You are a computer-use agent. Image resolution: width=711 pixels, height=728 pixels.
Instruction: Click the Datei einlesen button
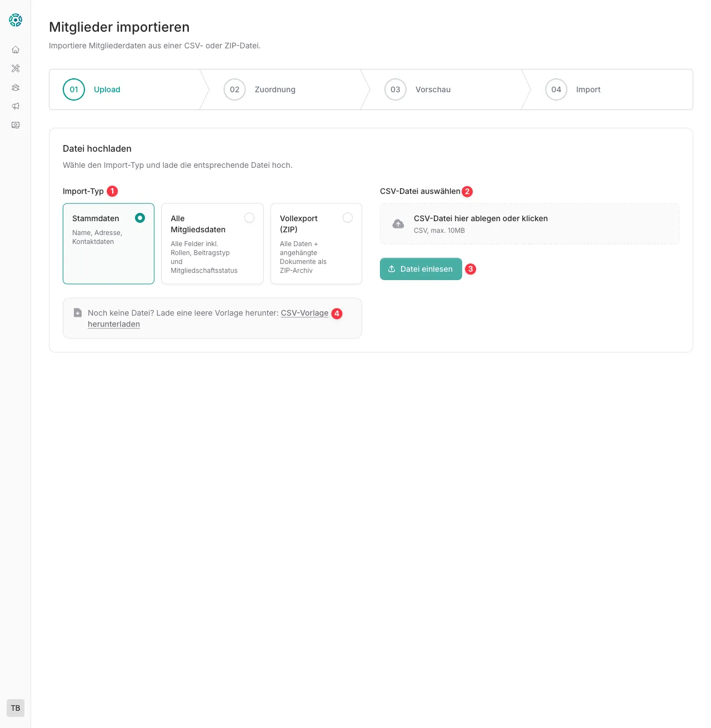(x=421, y=269)
